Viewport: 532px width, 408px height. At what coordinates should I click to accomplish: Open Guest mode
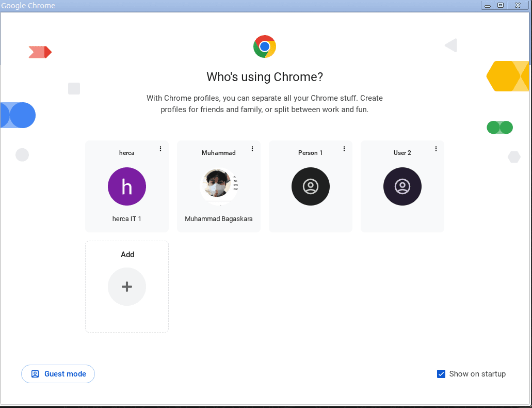[x=58, y=374]
